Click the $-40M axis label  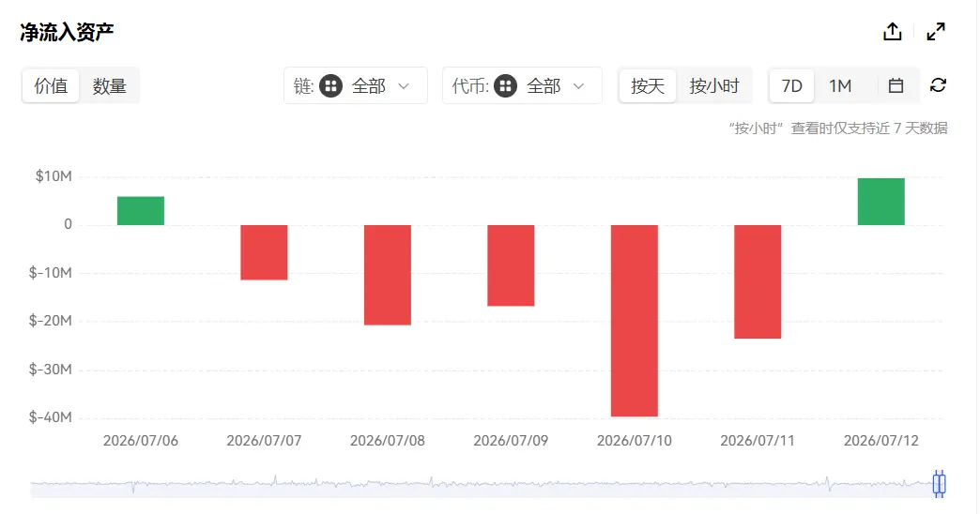51,417
